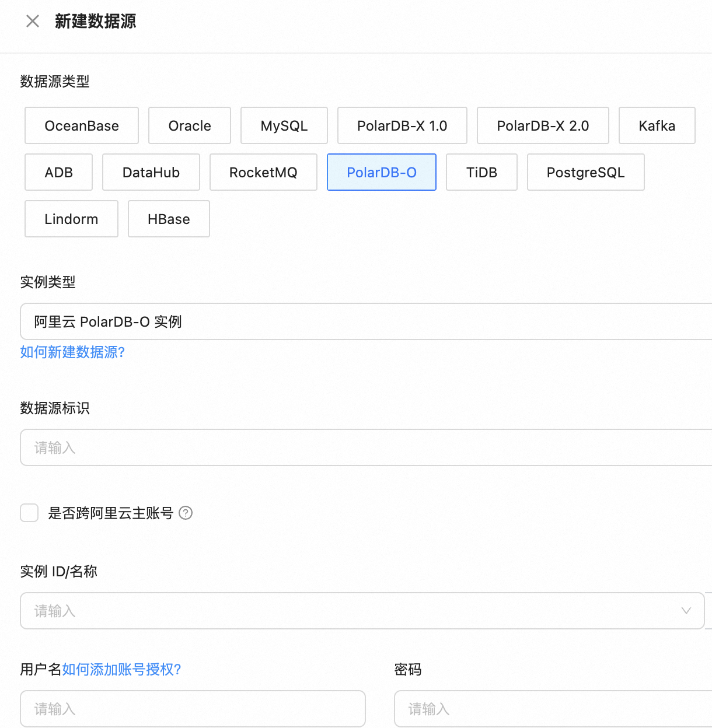
Task: Select Oracle data source type
Action: point(190,125)
